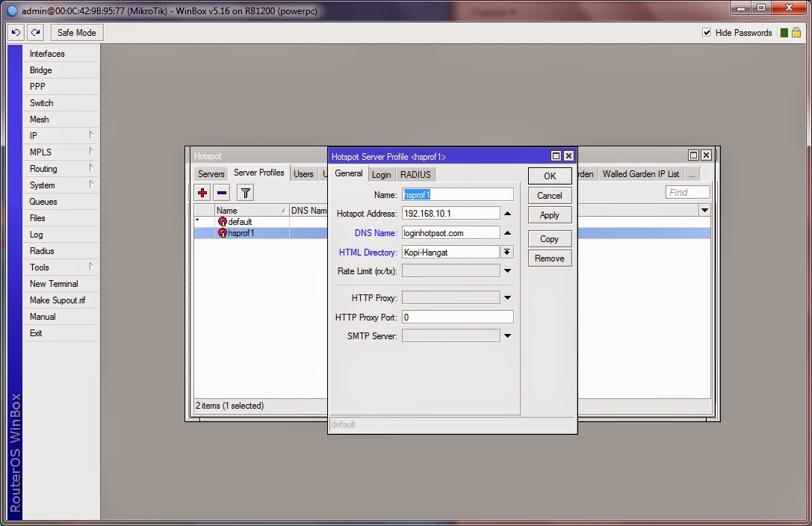Switch to the General tab

349,173
